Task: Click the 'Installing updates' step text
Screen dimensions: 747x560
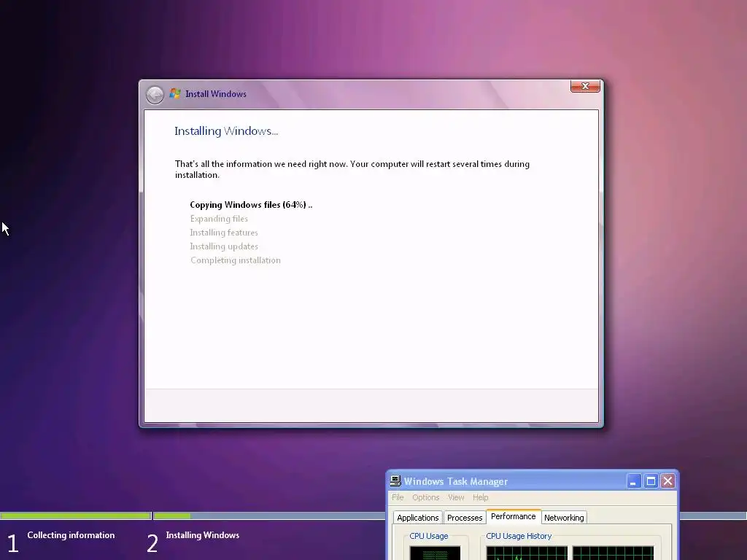Action: click(x=224, y=246)
